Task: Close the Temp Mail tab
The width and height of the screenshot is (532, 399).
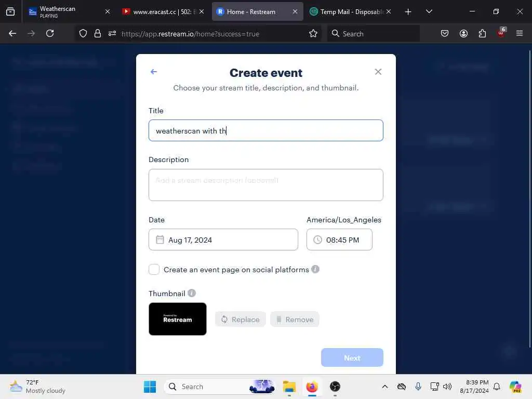Action: tap(389, 11)
